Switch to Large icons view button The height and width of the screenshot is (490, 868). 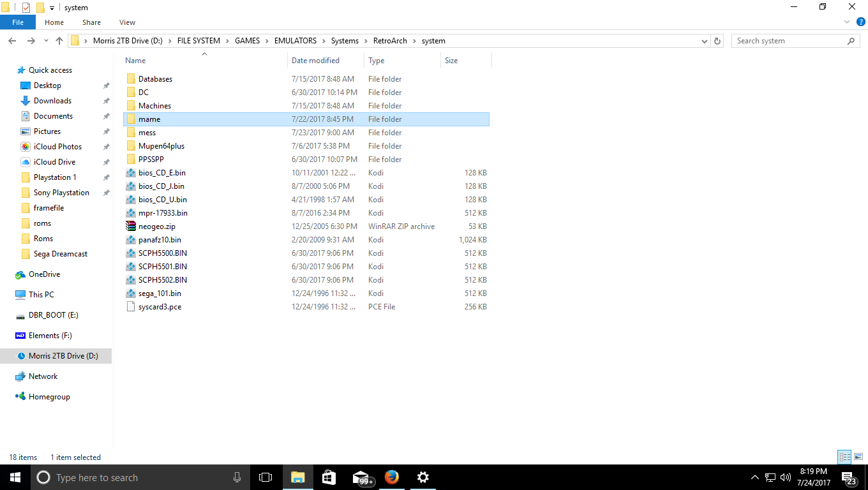859,457
